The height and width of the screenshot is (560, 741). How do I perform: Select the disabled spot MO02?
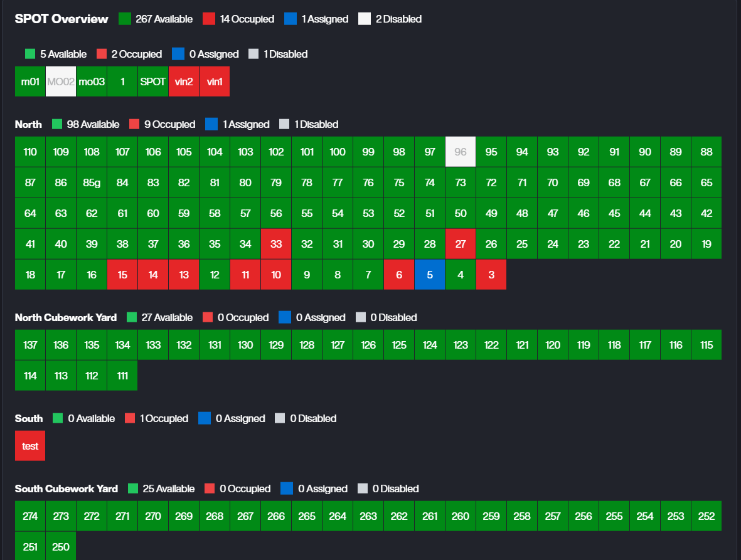(x=61, y=82)
